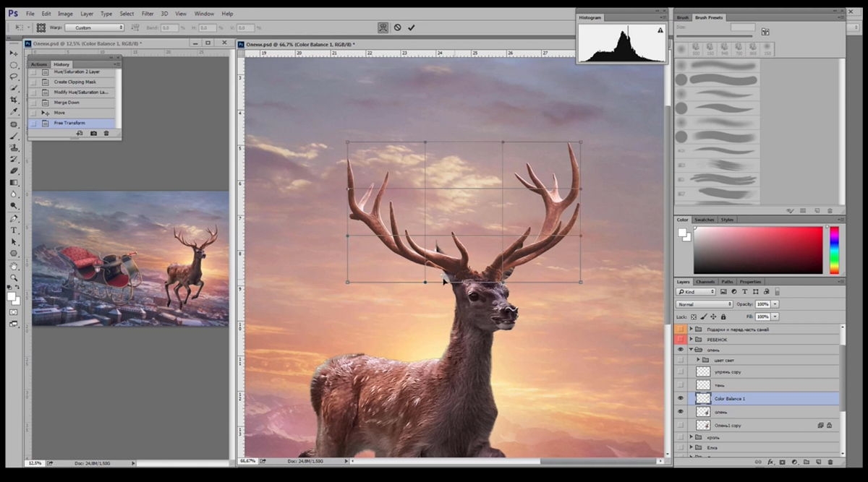Add layer mask icon
The width and height of the screenshot is (868, 482).
pyautogui.click(x=783, y=461)
